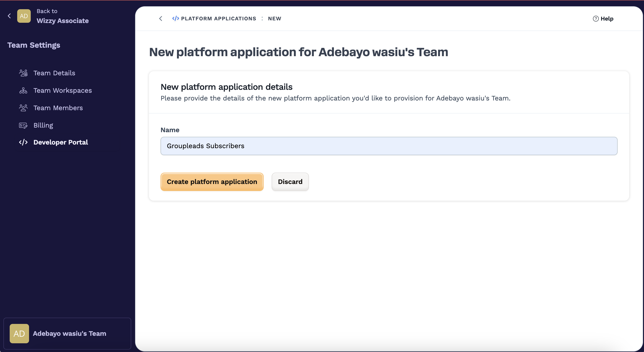The image size is (644, 352).
Task: Open the Adebayo wasiu's Team switcher
Action: (x=67, y=334)
